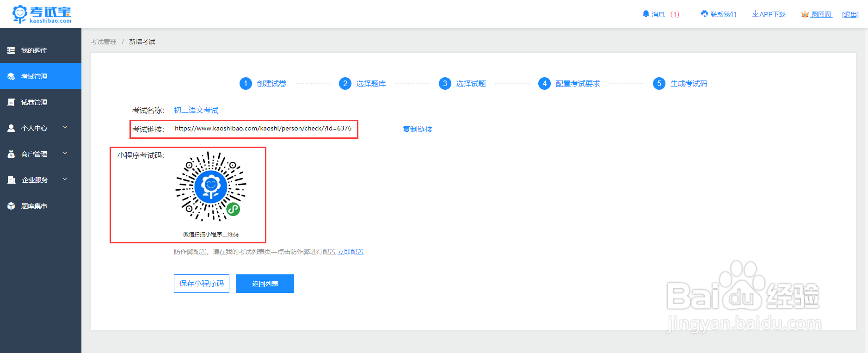Image resolution: width=868 pixels, height=353 pixels.
Task: Click the 企业服务 building icon
Action: point(11,180)
